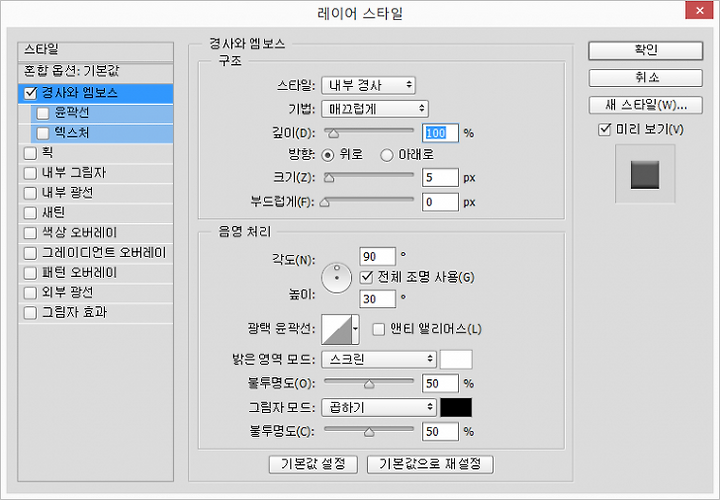This screenshot has width=720, height=500.
Task: Open the 스타일 dropdown showing 내부 경사
Action: click(x=368, y=85)
